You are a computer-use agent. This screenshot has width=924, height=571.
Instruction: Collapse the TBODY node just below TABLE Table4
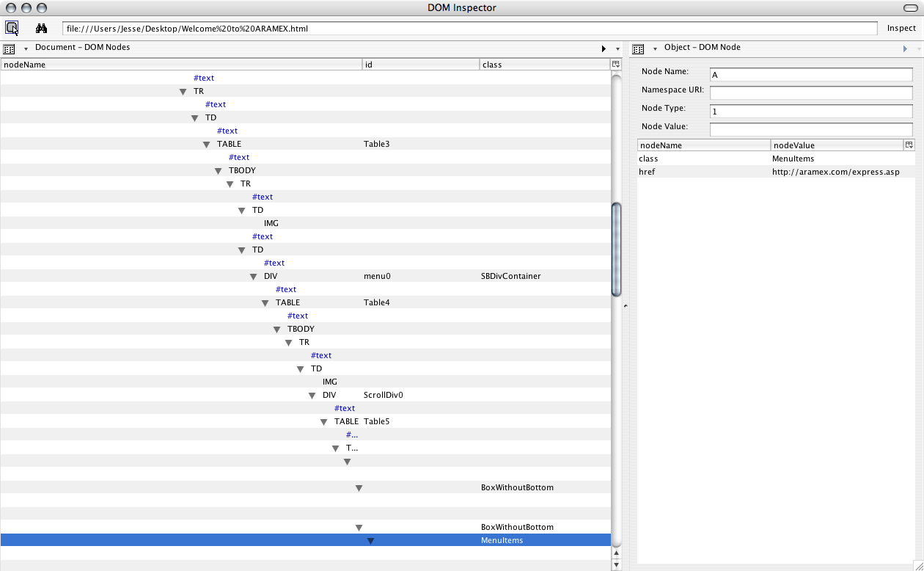(x=277, y=330)
